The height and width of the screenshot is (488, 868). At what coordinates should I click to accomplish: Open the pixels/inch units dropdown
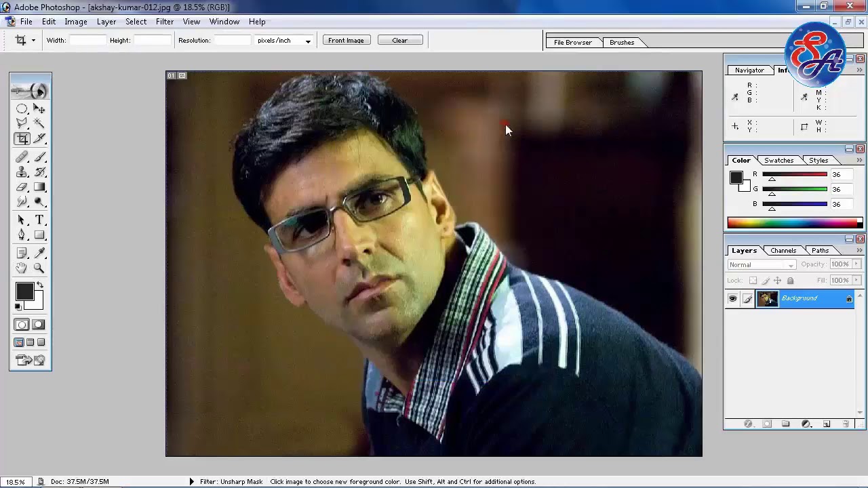(308, 41)
